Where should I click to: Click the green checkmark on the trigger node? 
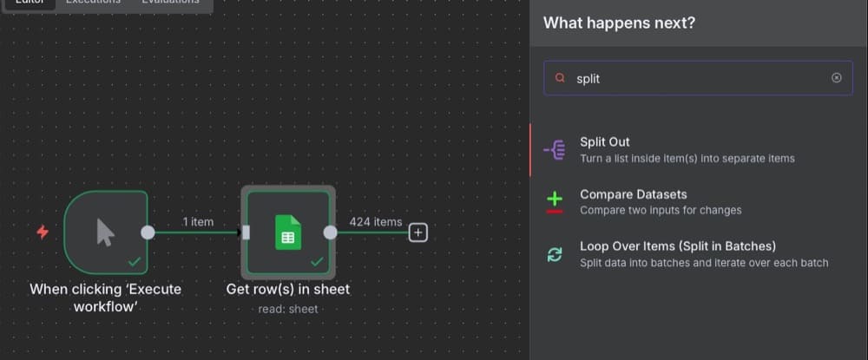[x=134, y=260]
